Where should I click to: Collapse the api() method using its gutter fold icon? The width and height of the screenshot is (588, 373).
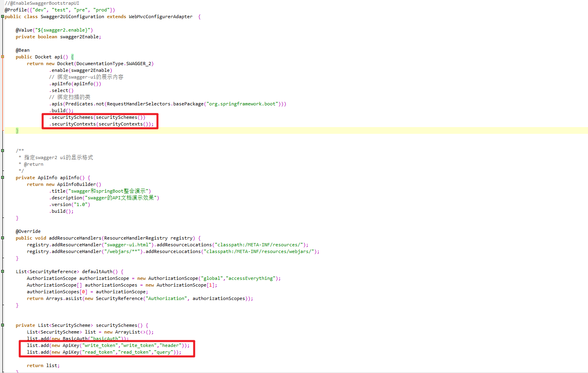pyautogui.click(x=2, y=56)
